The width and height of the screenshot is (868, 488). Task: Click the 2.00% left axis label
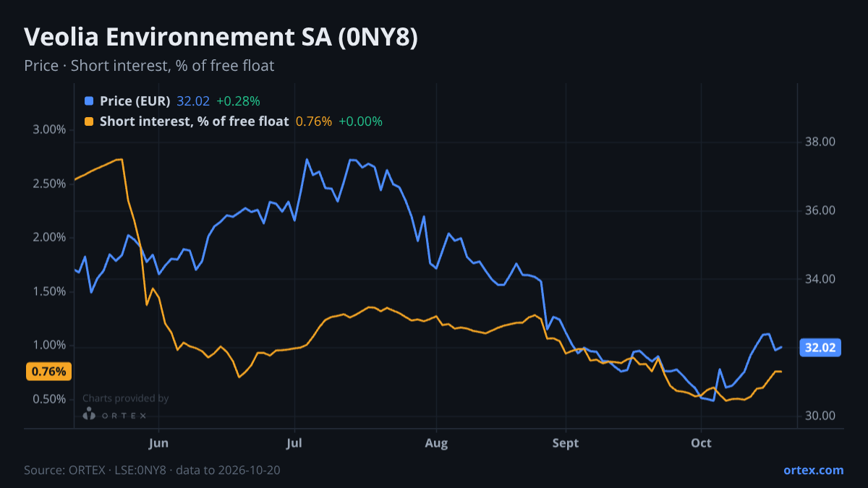coord(50,238)
